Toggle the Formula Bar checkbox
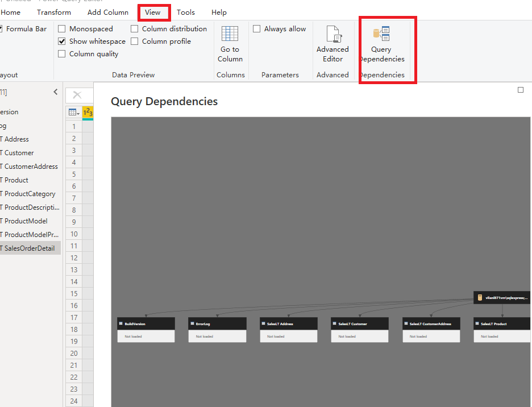Image resolution: width=532 pixels, height=407 pixels. (x=1, y=29)
